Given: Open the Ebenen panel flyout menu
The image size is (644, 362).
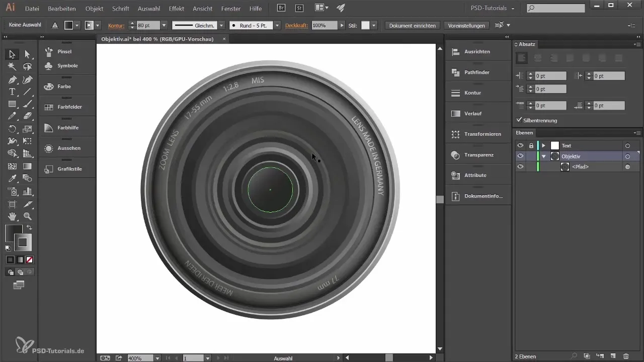Looking at the screenshot, I should pyautogui.click(x=637, y=133).
